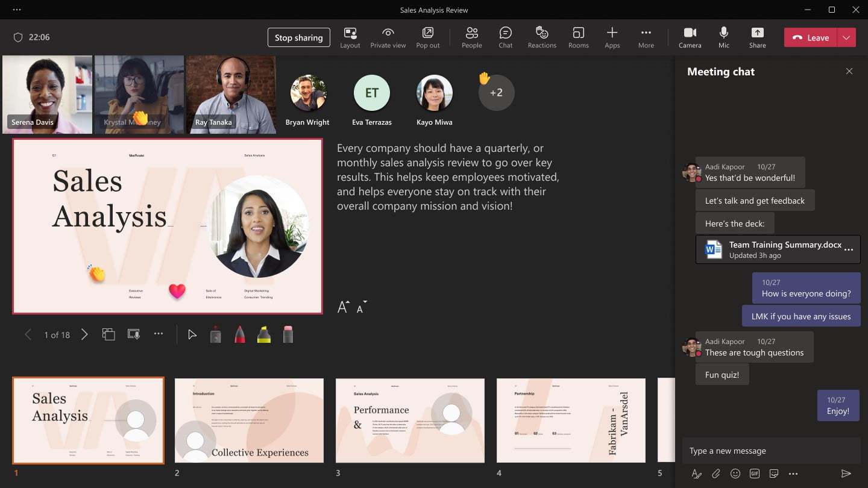Image resolution: width=868 pixels, height=488 pixels.
Task: Open the People panel
Action: [471, 37]
